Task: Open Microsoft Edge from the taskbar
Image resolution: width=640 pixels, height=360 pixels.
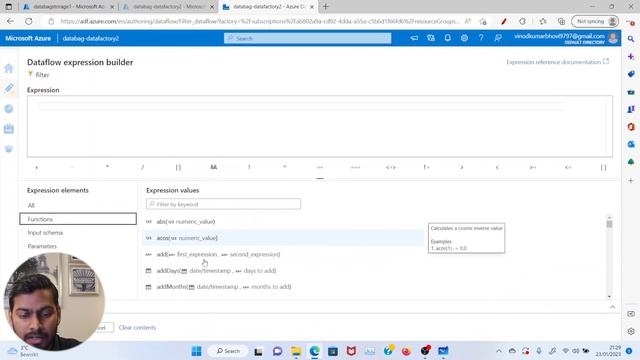Action: click(x=314, y=351)
